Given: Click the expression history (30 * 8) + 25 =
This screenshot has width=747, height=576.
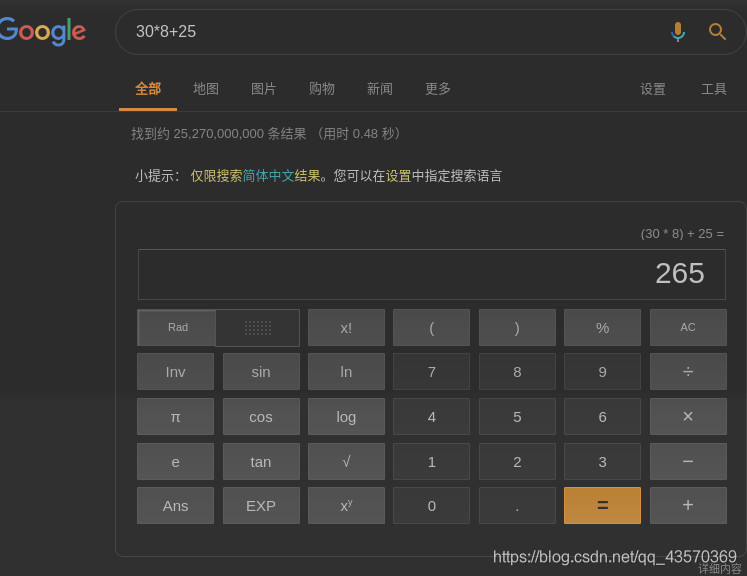Looking at the screenshot, I should click(682, 234).
